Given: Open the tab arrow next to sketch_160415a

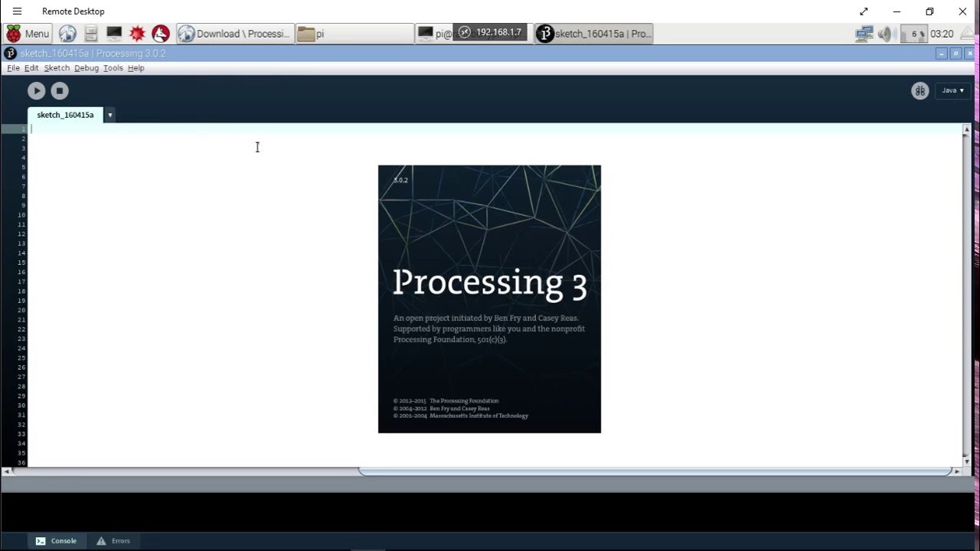Looking at the screenshot, I should [109, 115].
